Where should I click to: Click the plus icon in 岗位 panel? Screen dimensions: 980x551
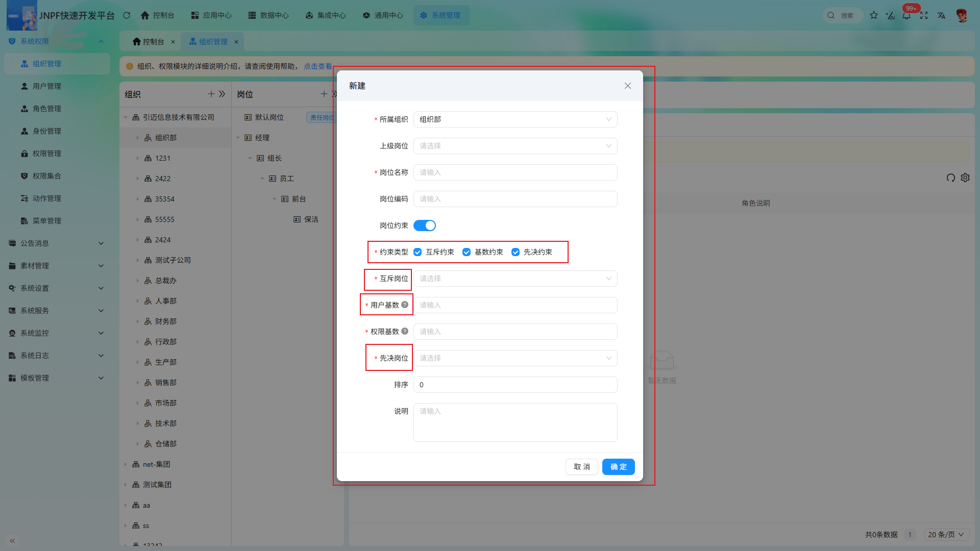coord(324,94)
